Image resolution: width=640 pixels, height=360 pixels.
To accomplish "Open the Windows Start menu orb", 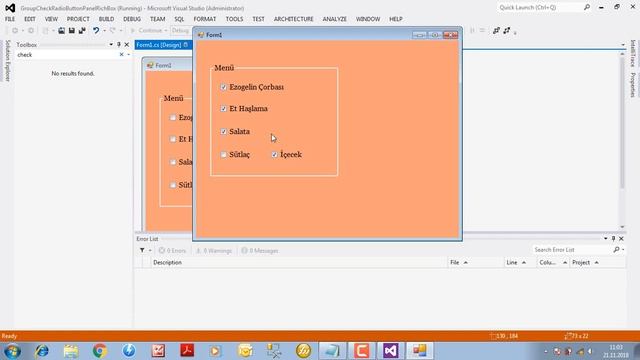I will [x=12, y=351].
